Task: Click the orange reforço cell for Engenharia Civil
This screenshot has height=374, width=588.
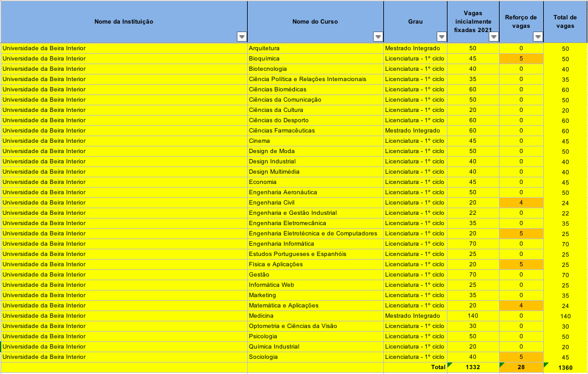Action: pyautogui.click(x=521, y=203)
